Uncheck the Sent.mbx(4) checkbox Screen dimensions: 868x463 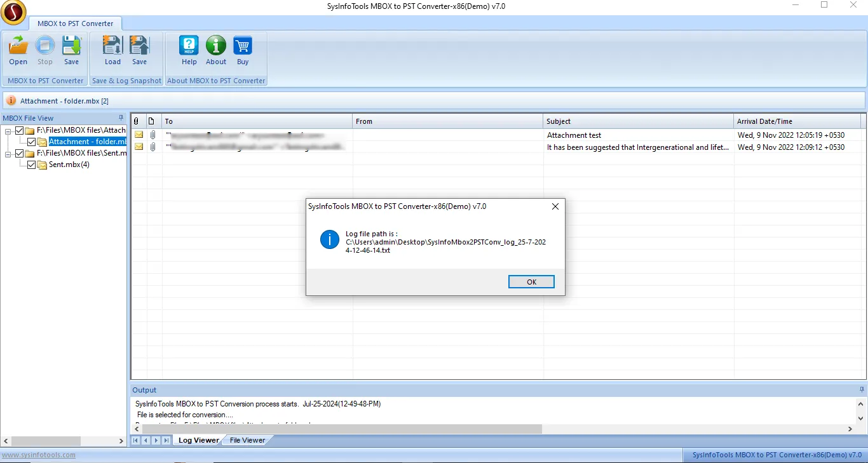tap(31, 164)
